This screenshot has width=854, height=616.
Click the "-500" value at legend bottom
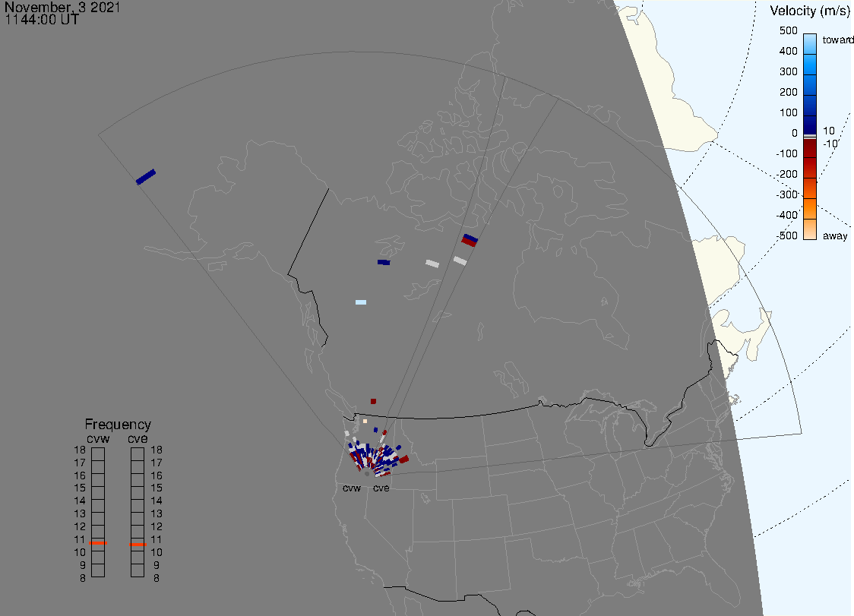point(786,235)
